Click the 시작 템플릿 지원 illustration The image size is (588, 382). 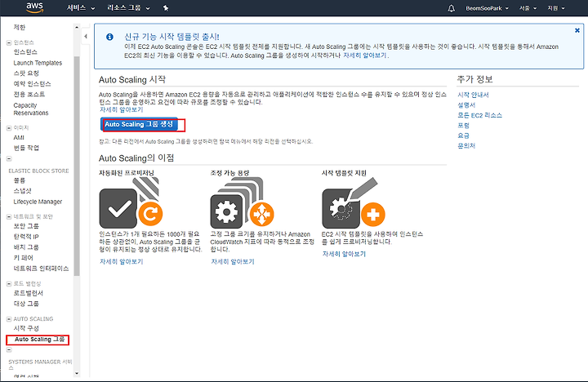pyautogui.click(x=354, y=202)
